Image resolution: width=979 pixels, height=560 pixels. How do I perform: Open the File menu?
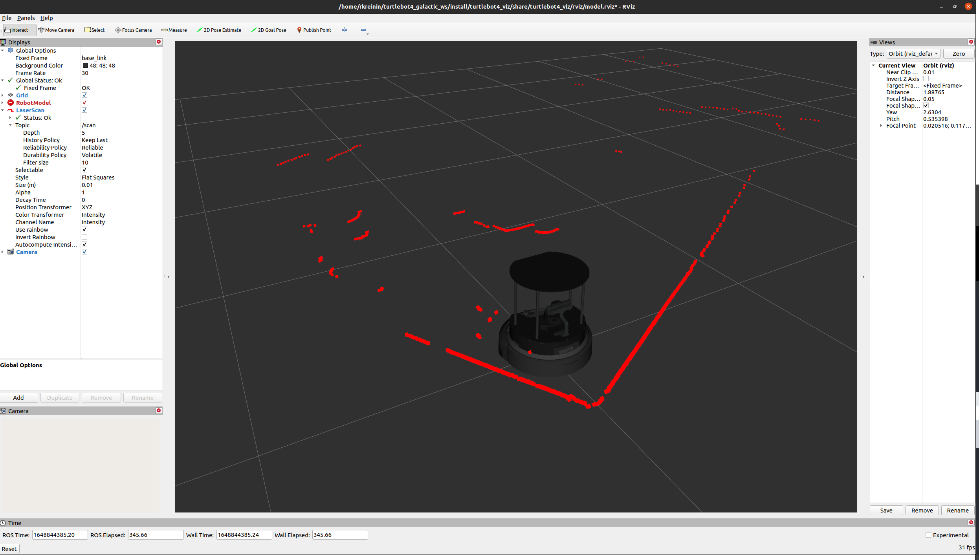[x=7, y=18]
